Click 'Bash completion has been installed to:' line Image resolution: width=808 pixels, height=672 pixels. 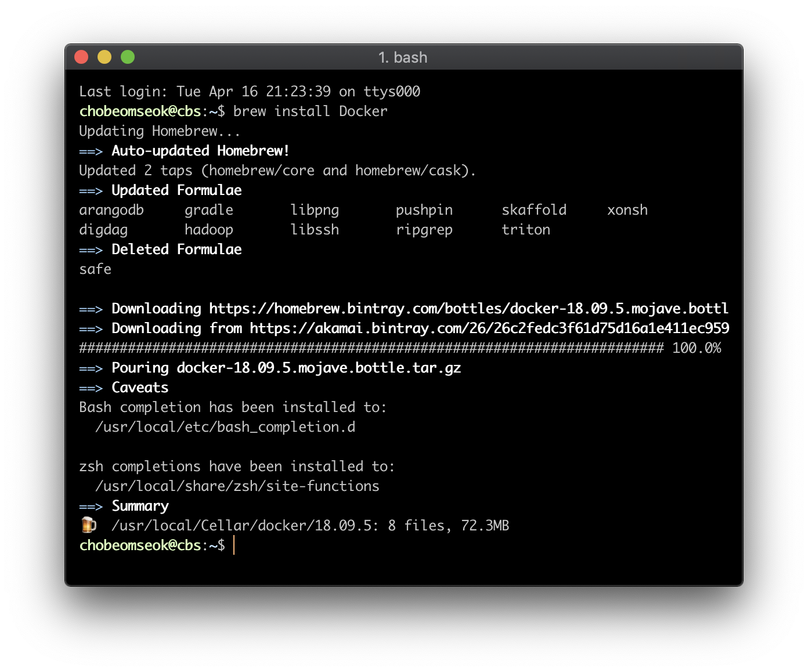click(x=233, y=407)
